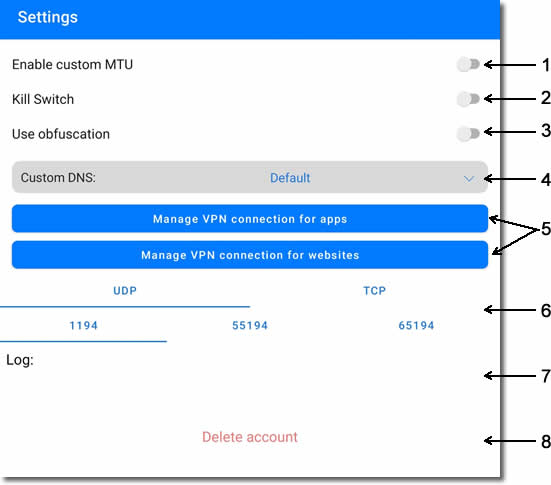This screenshot has height=485, width=551.
Task: Expand the Custom DNS chevron arrow
Action: [x=468, y=179]
